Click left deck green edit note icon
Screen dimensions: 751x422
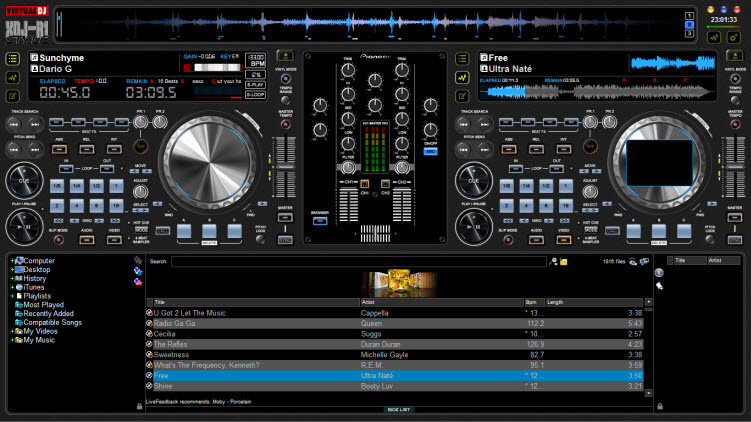tap(13, 96)
